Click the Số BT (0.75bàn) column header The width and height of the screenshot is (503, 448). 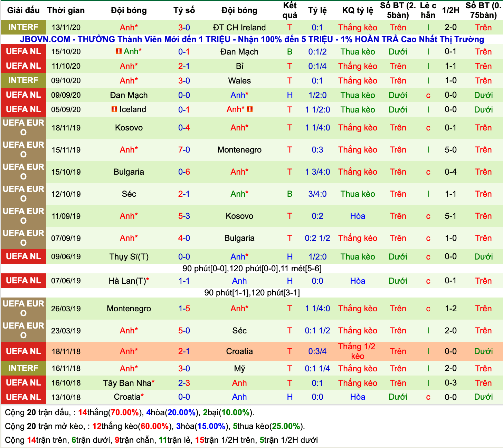point(483,10)
